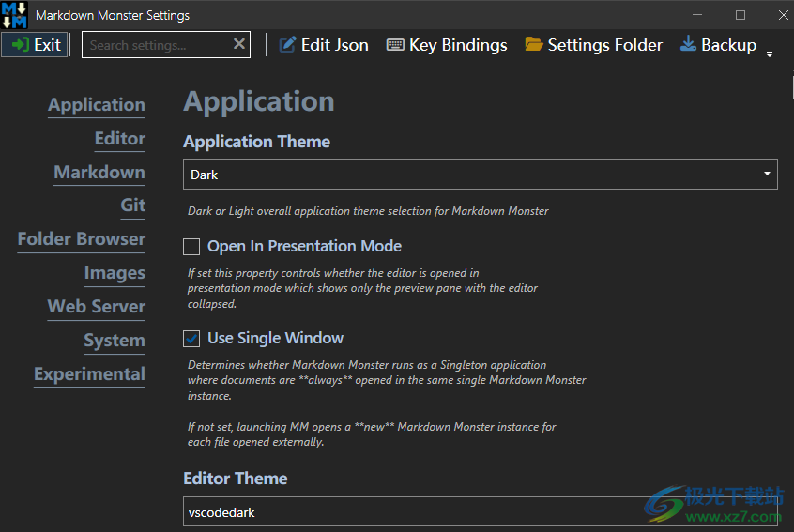Click the vertical scrollbar thumb

792,87
